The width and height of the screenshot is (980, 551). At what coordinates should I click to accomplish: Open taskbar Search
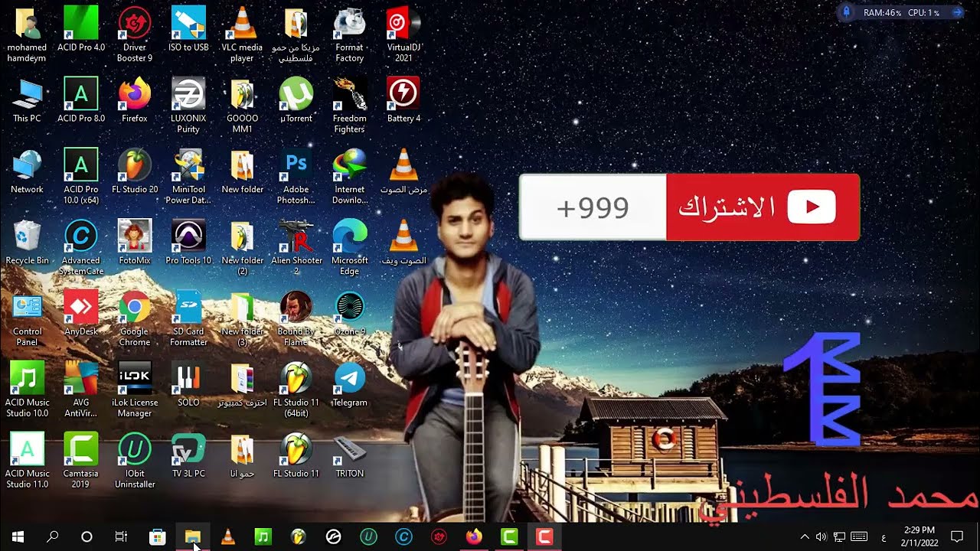52,537
